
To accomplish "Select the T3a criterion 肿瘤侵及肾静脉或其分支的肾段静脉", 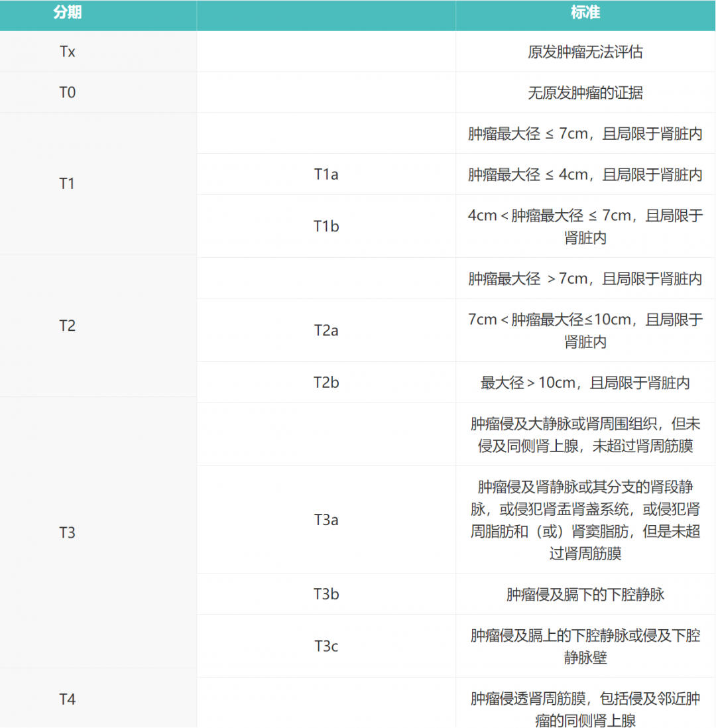I will [x=585, y=520].
